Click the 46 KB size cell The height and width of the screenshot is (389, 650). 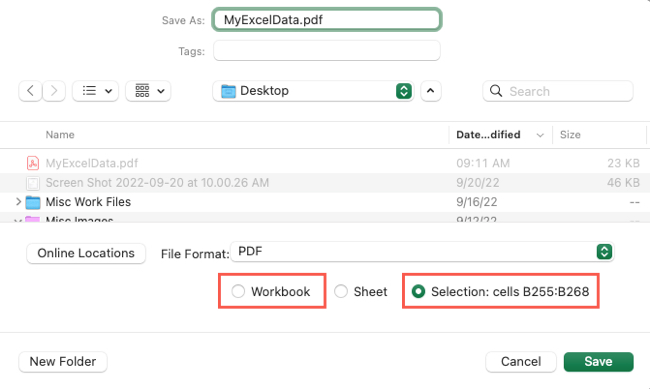click(623, 182)
